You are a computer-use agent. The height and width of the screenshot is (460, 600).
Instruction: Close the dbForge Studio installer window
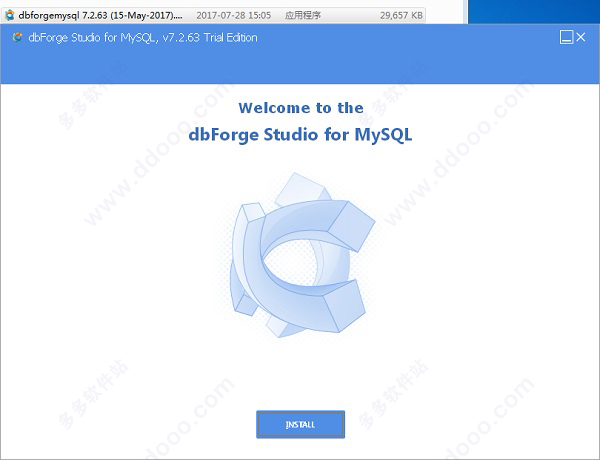580,37
